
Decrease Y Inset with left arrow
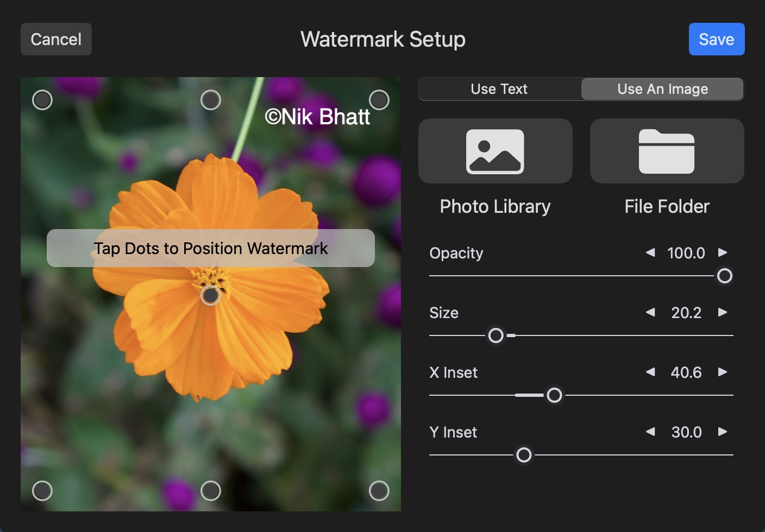(x=650, y=432)
